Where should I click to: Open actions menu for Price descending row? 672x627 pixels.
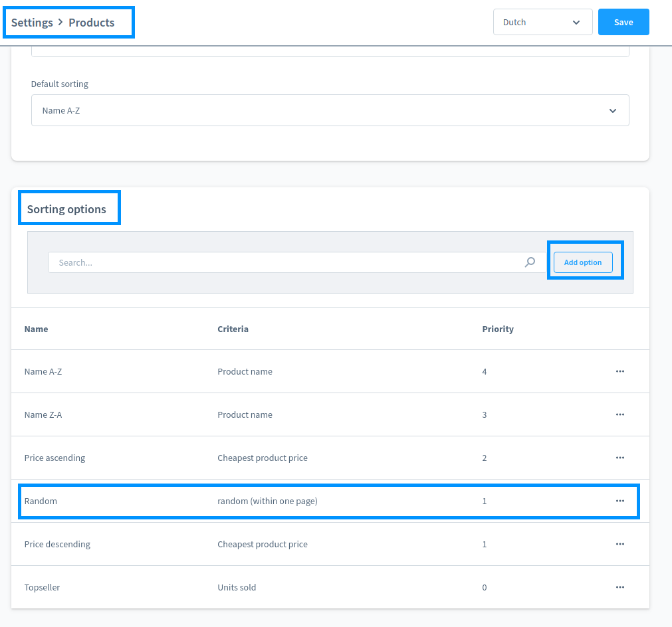tap(619, 544)
